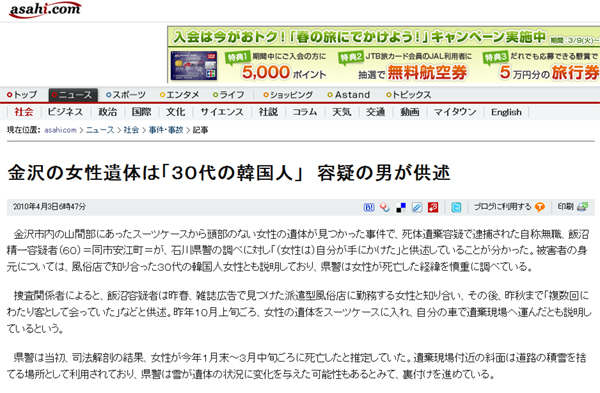Open the ショッピング tab

[288, 95]
